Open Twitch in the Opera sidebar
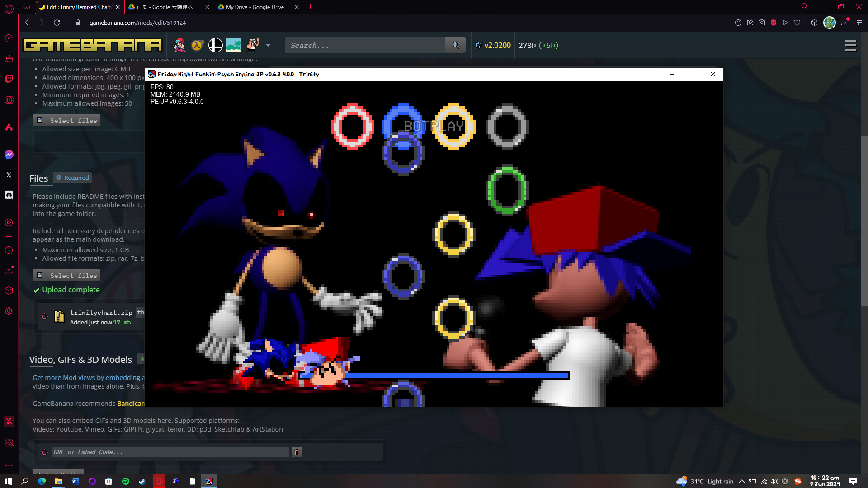 pos(9,80)
